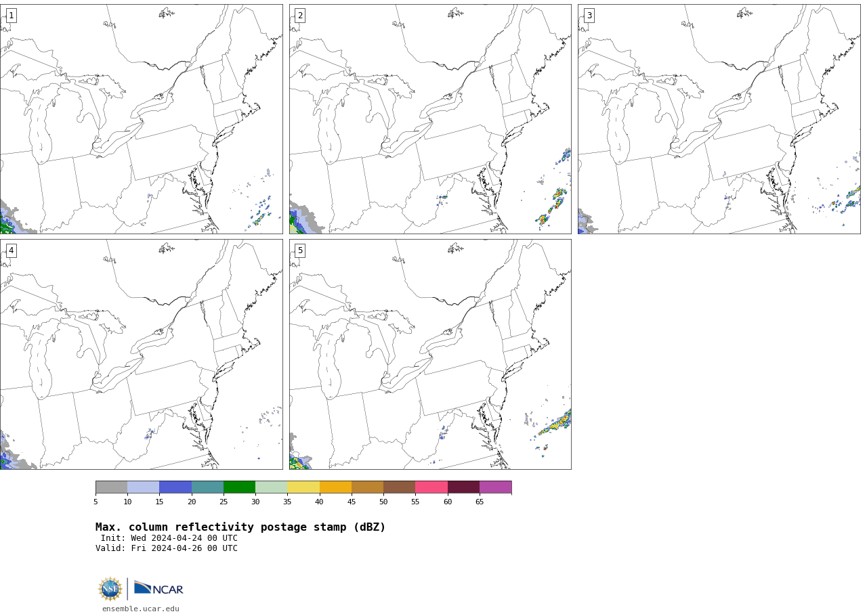Image resolution: width=867 pixels, height=616 pixels.
Task: Select the purple 65+ dBZ swatch
Action: (496, 487)
